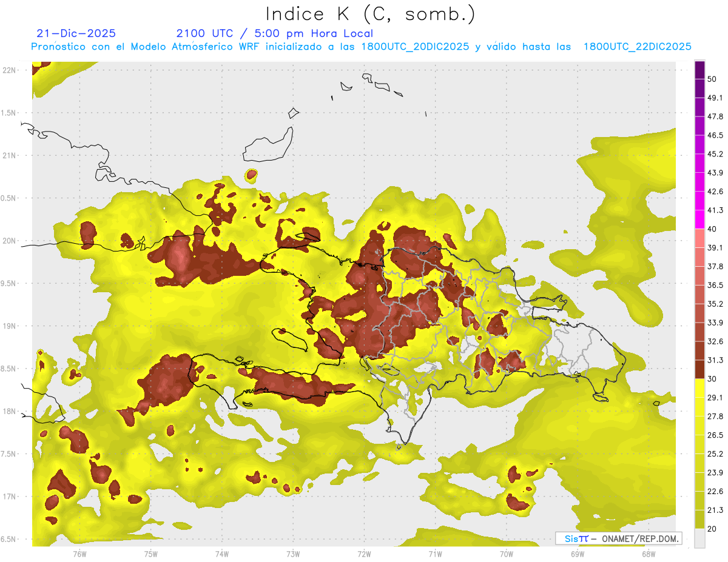This screenshot has width=728, height=562.
Task: Click the dark brown swatch between 30 and 31.3
Action: pyautogui.click(x=699, y=369)
